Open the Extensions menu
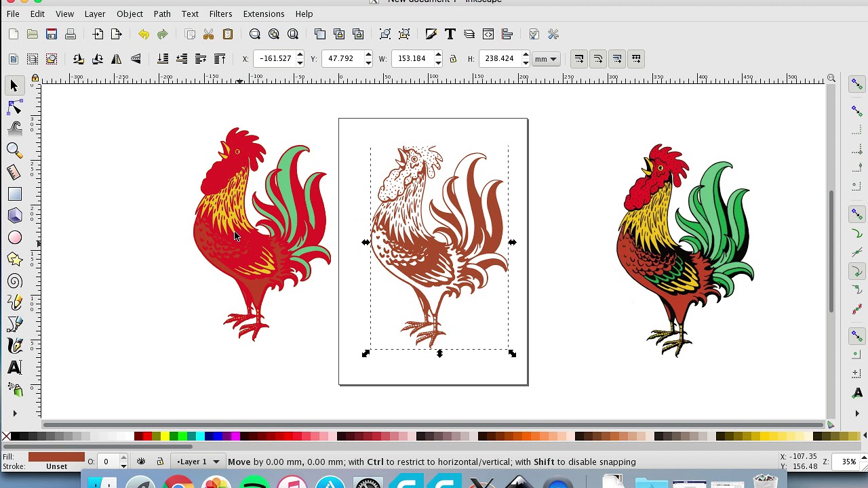The width and height of the screenshot is (868, 488). [x=264, y=14]
